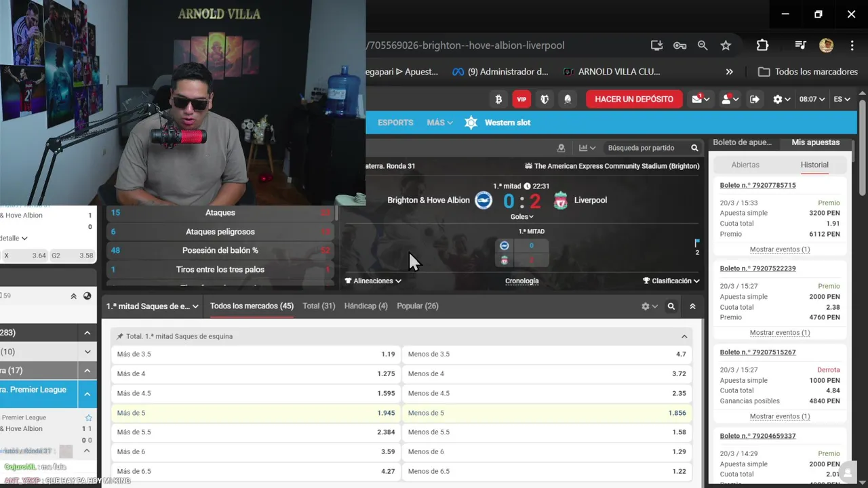
Task: Expand the (10) category in left sidebar
Action: tap(87, 352)
